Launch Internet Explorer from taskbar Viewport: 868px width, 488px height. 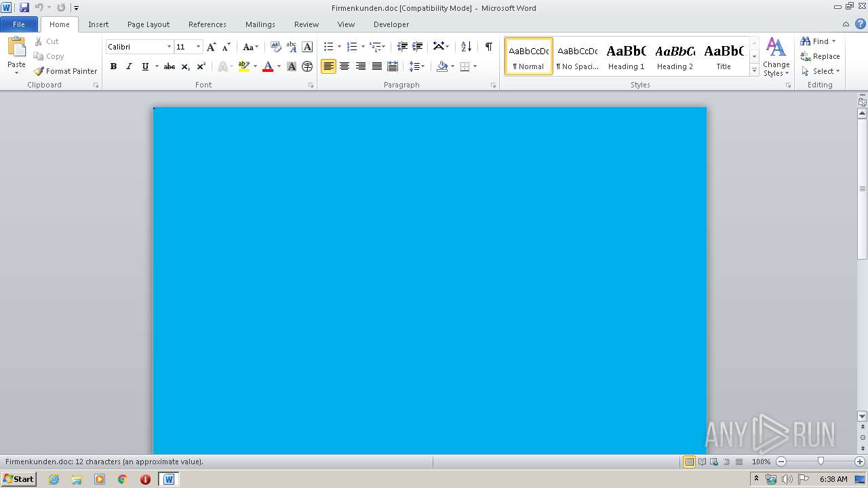click(54, 479)
